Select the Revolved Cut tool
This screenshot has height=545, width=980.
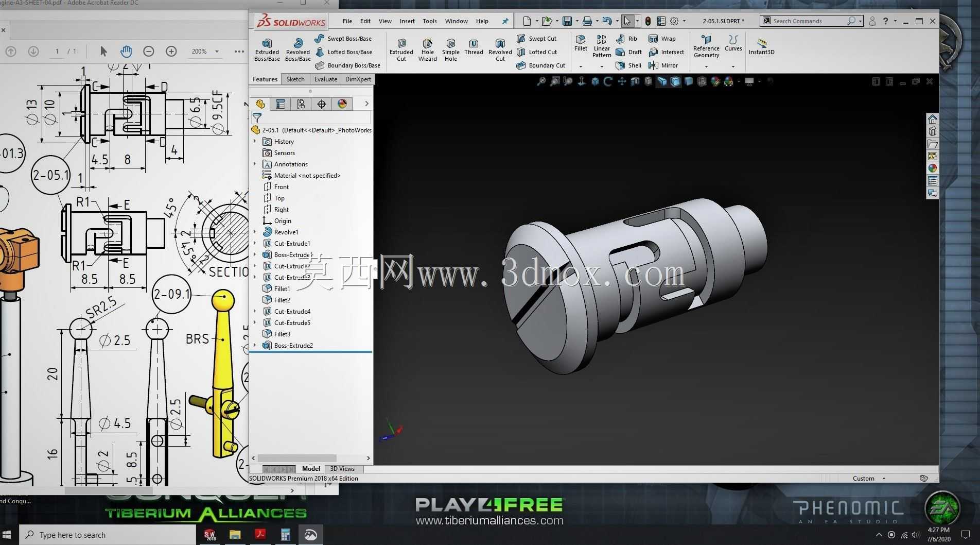(x=500, y=49)
